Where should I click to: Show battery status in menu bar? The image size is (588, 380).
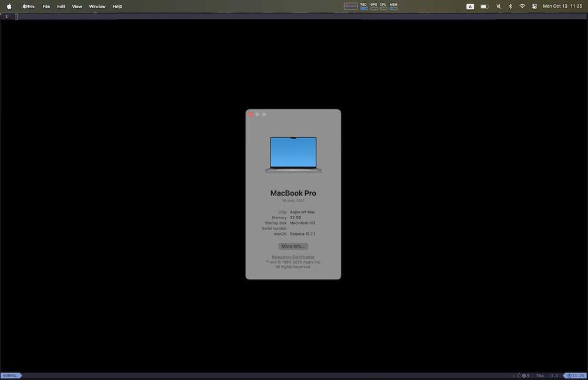[x=485, y=6]
